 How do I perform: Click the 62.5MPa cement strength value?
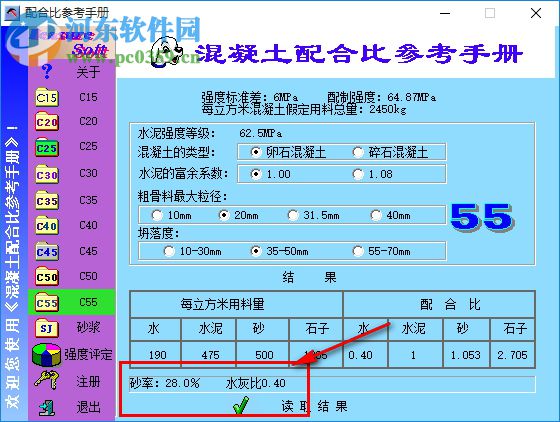[261, 134]
